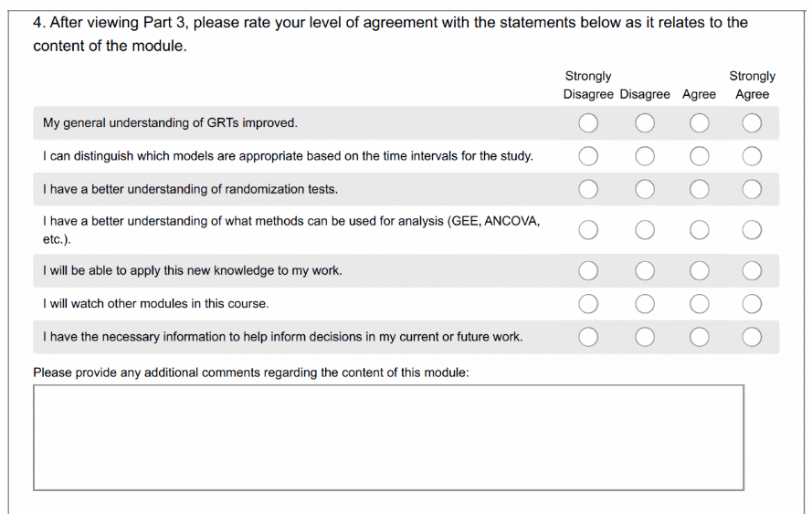Click the additional comments text box
812x514 pixels.
[389, 437]
